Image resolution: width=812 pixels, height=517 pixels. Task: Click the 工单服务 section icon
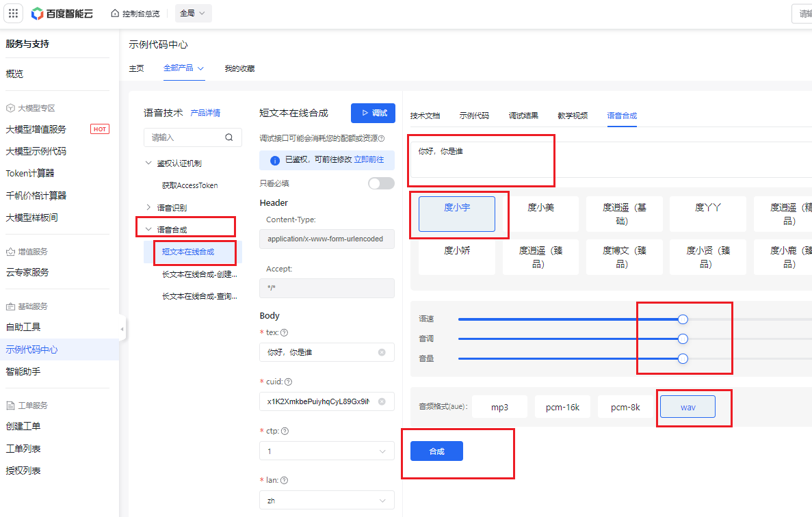pos(10,406)
